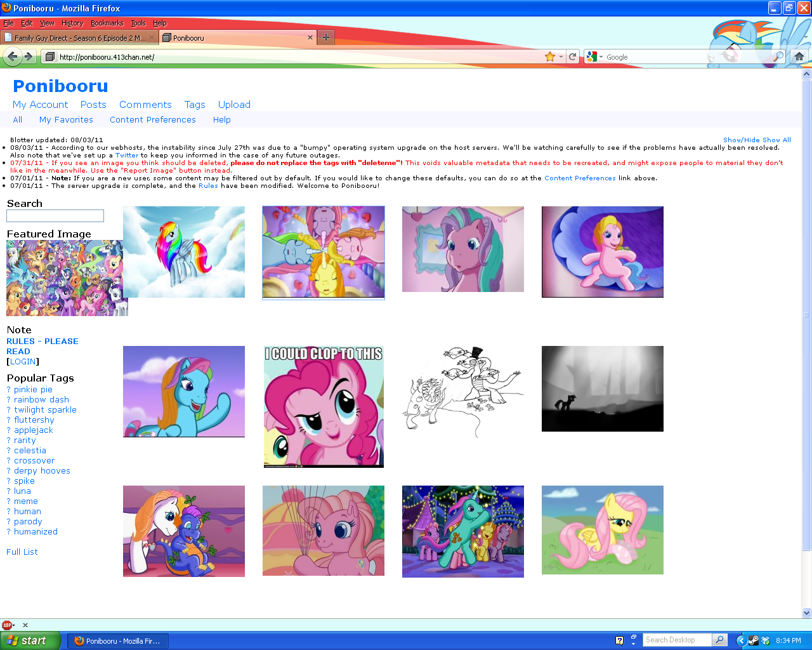Click the rainbow dash popular tag
This screenshot has height=650, width=812.
pyautogui.click(x=41, y=400)
